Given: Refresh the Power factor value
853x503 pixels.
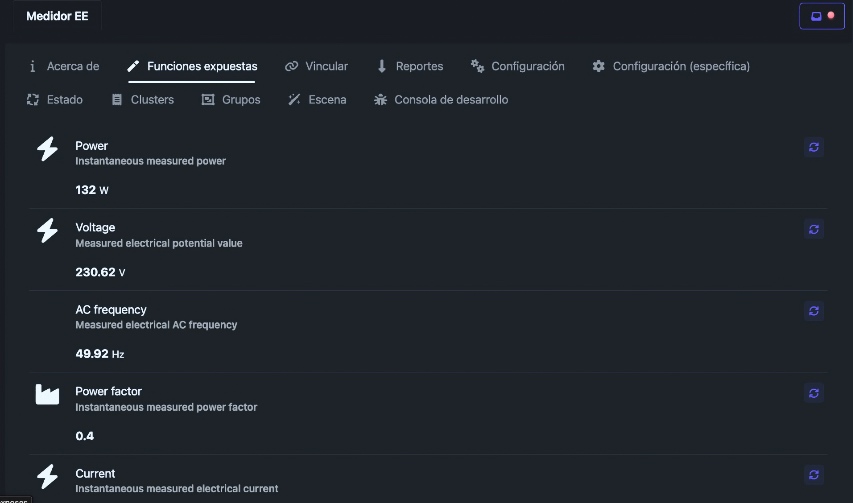Looking at the screenshot, I should click(813, 393).
